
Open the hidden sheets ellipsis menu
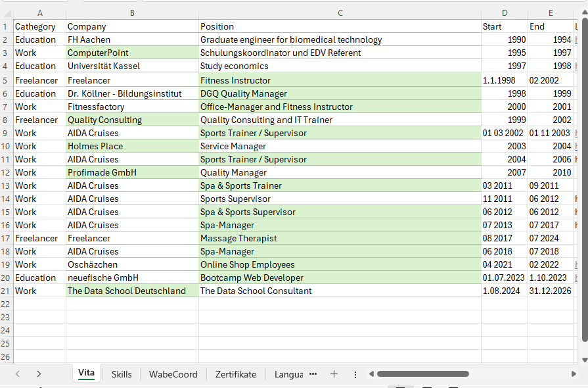(x=313, y=374)
